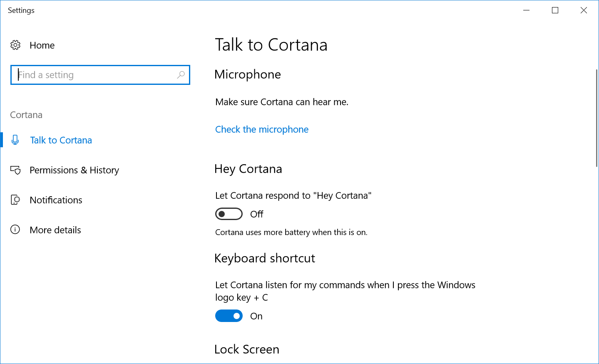Image resolution: width=599 pixels, height=364 pixels.
Task: Go to Notifications settings
Action: [56, 200]
